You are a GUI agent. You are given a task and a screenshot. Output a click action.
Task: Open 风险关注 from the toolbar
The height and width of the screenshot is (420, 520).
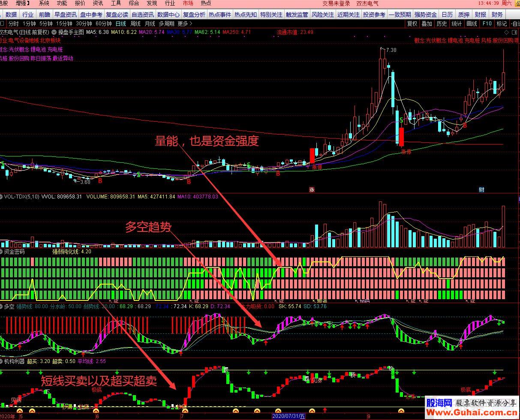point(323,15)
